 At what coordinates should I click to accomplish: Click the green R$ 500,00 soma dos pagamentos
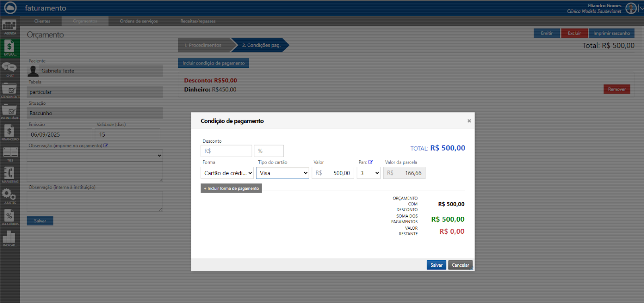(448, 219)
